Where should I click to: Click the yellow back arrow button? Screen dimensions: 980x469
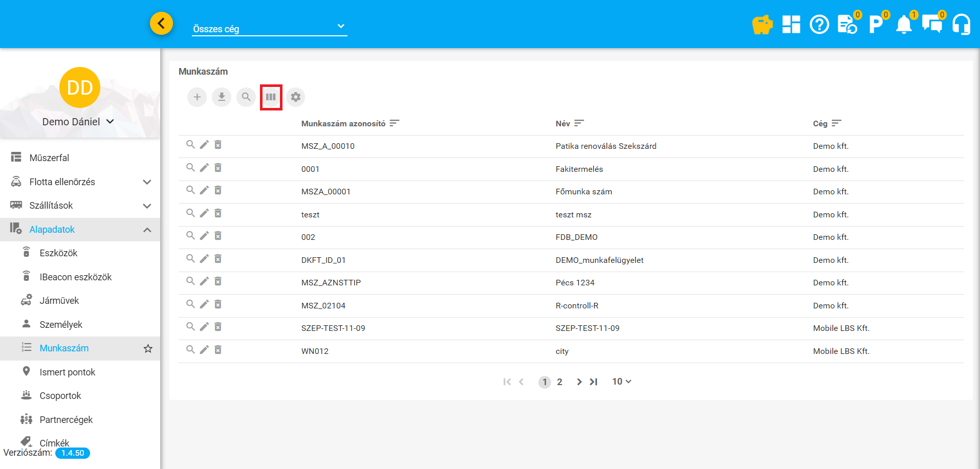point(161,24)
